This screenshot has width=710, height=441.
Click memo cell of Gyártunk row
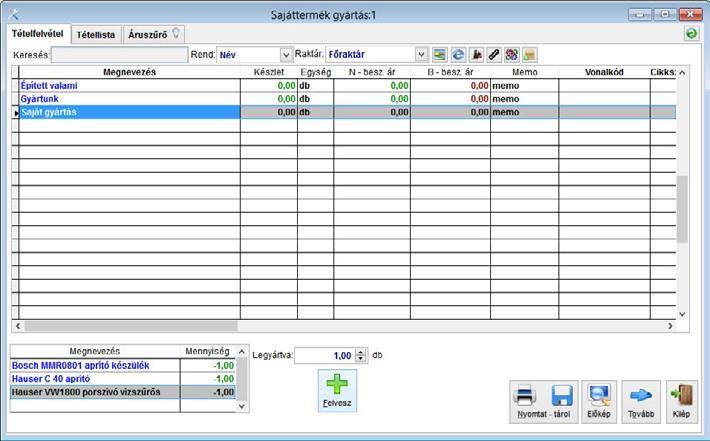[x=525, y=99]
